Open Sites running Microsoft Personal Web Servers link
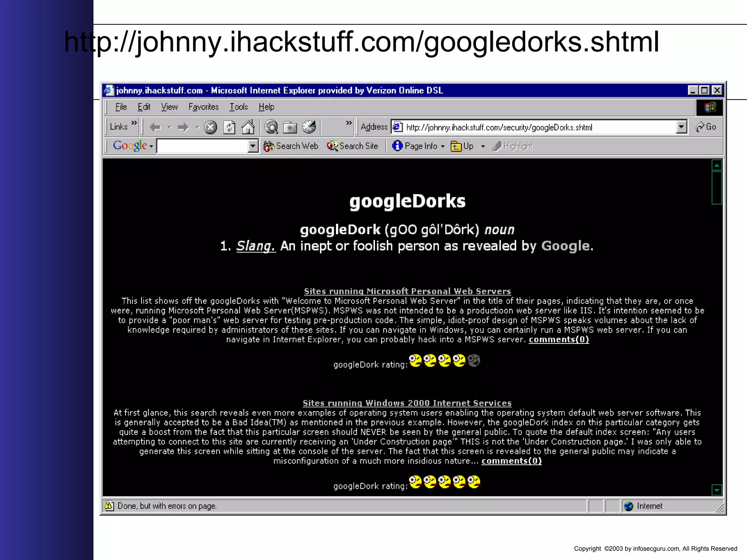 [407, 291]
